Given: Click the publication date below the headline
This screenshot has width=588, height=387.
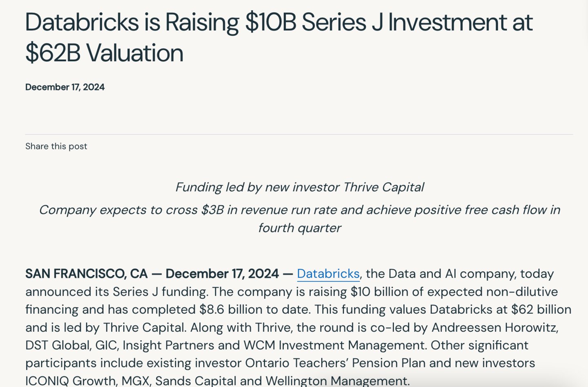Looking at the screenshot, I should 65,87.
